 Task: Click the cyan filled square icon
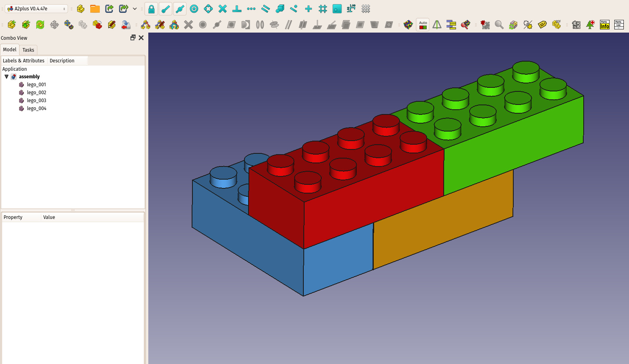point(337,9)
